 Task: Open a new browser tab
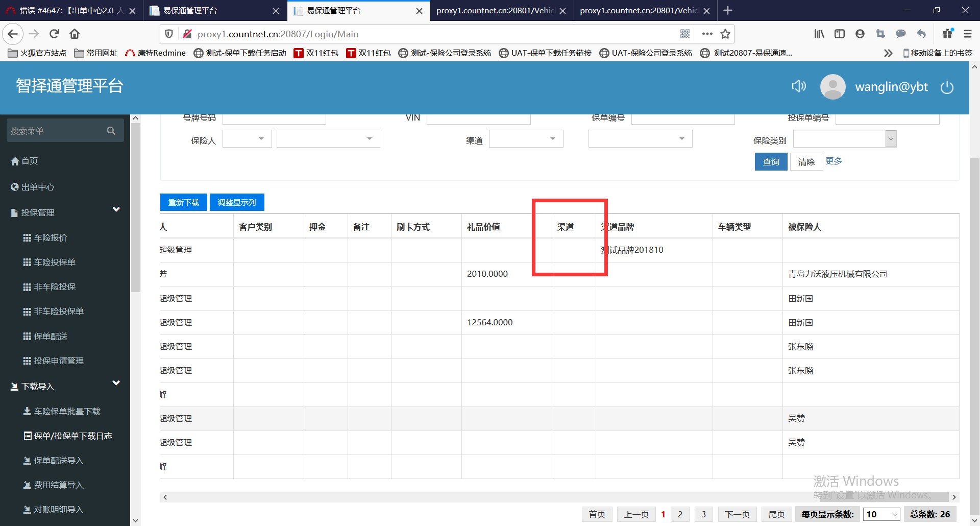(728, 10)
